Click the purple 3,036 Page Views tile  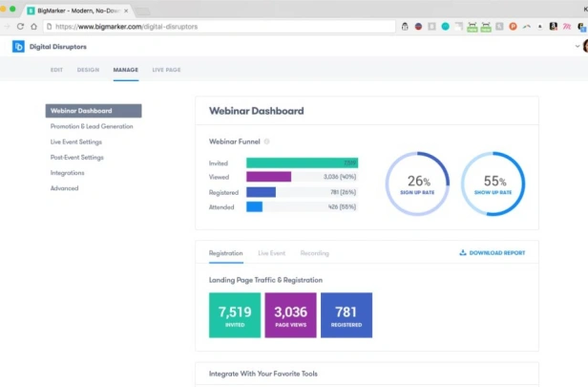pyautogui.click(x=290, y=315)
